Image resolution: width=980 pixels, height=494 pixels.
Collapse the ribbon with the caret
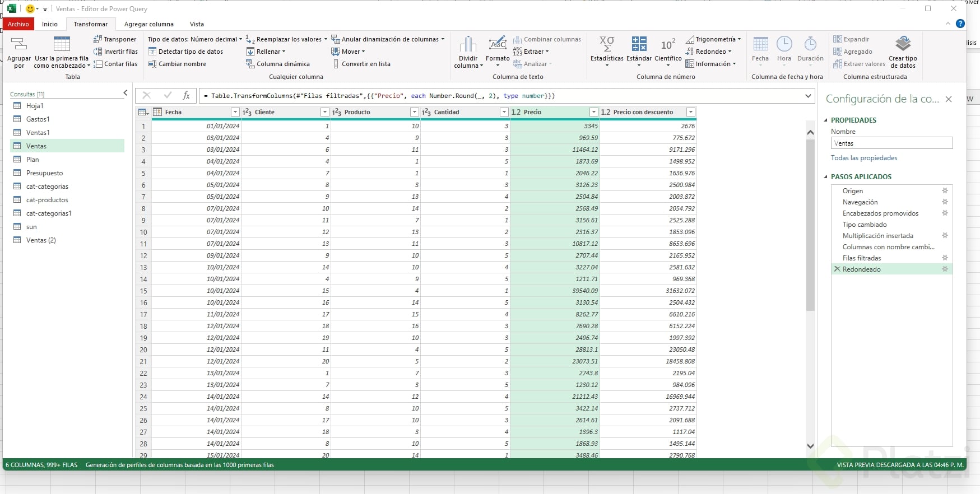tap(948, 24)
